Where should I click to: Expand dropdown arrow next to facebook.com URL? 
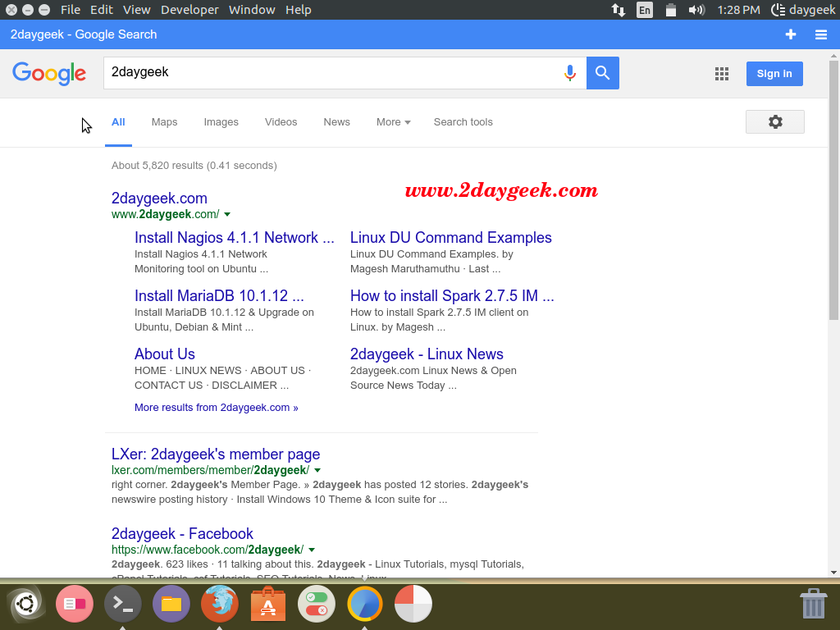coord(312,550)
